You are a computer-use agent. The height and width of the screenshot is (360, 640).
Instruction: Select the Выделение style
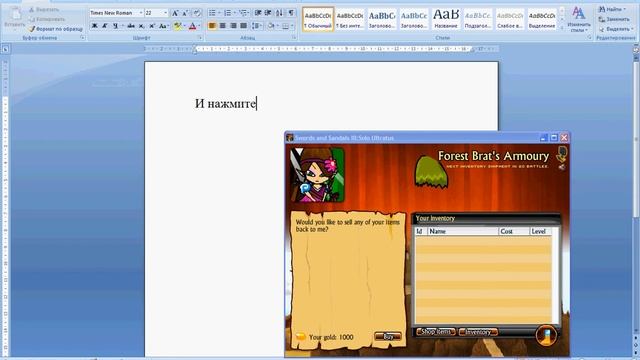point(542,19)
